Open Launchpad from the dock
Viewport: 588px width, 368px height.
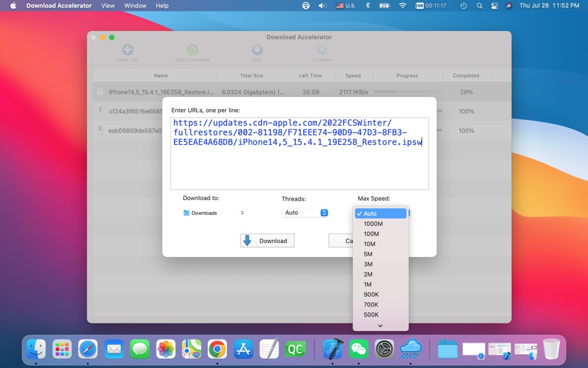[63, 349]
